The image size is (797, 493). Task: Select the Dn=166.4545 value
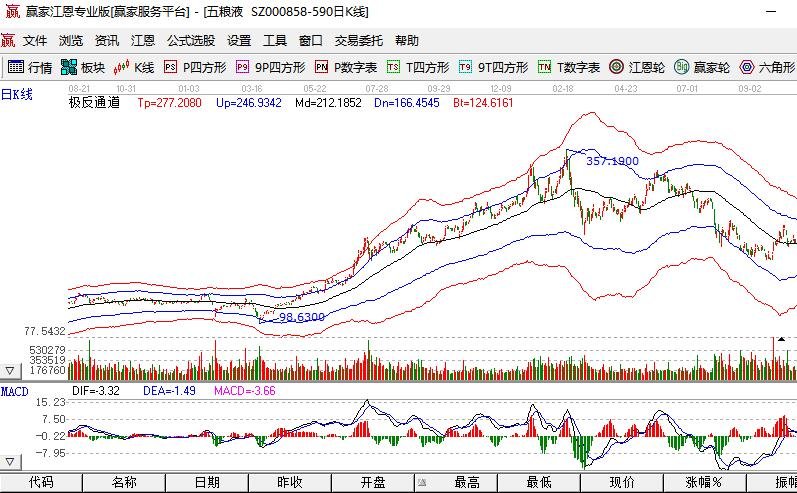click(x=407, y=103)
